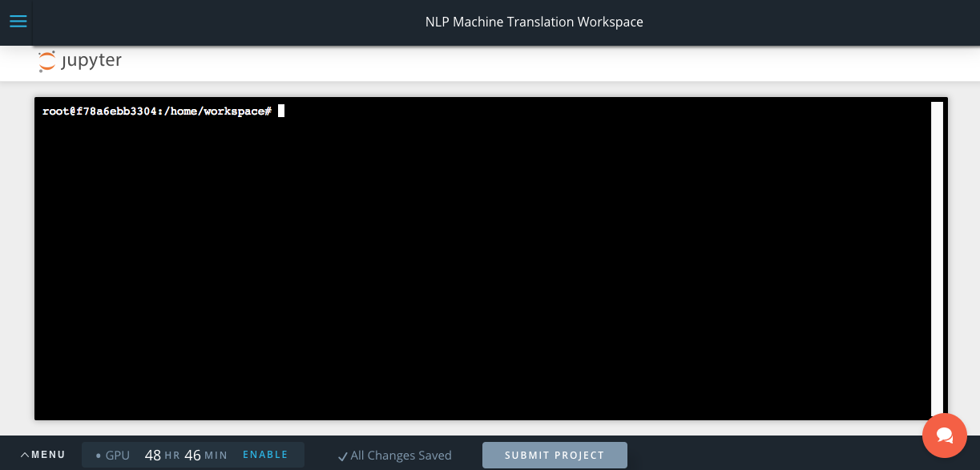The image size is (980, 470).
Task: Click All Changes Saved to verify sync status
Action: pyautogui.click(x=401, y=456)
